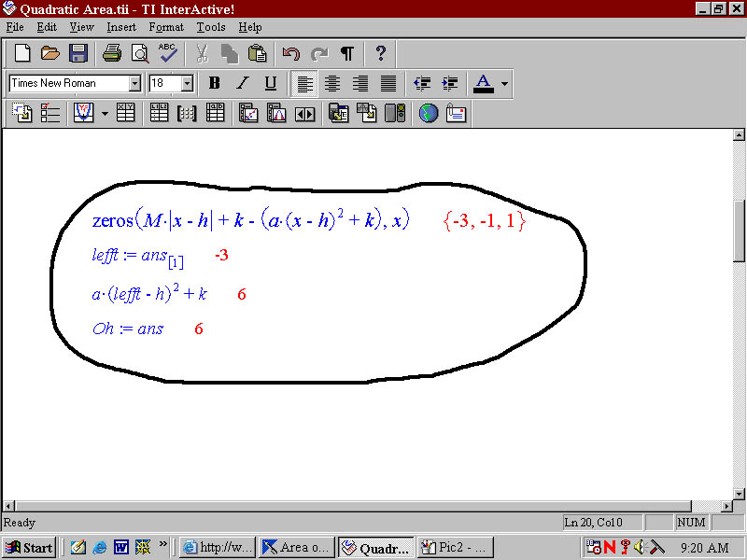Click the font color swatch button
This screenshot has height=560, width=747.
coord(483,83)
